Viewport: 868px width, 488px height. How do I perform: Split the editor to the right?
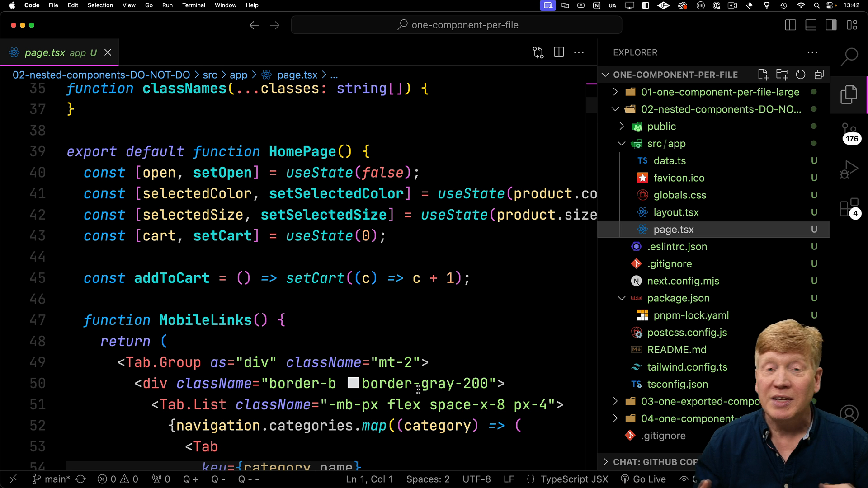click(559, 52)
